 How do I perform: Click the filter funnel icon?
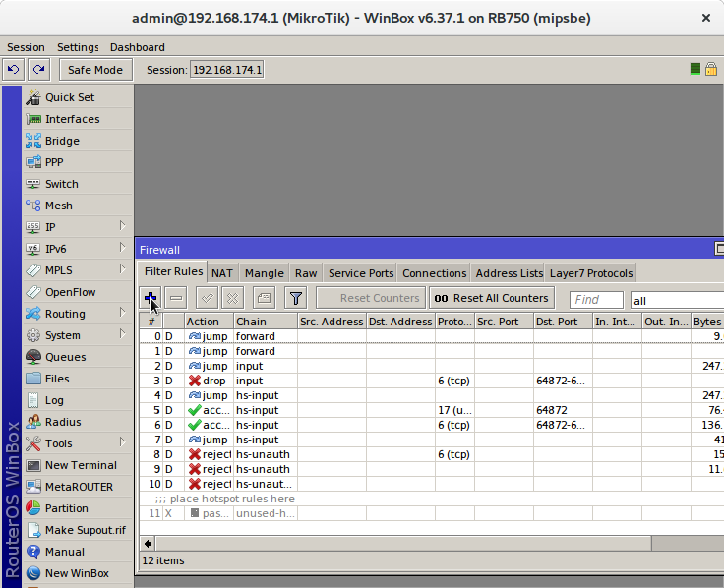pyautogui.click(x=296, y=298)
